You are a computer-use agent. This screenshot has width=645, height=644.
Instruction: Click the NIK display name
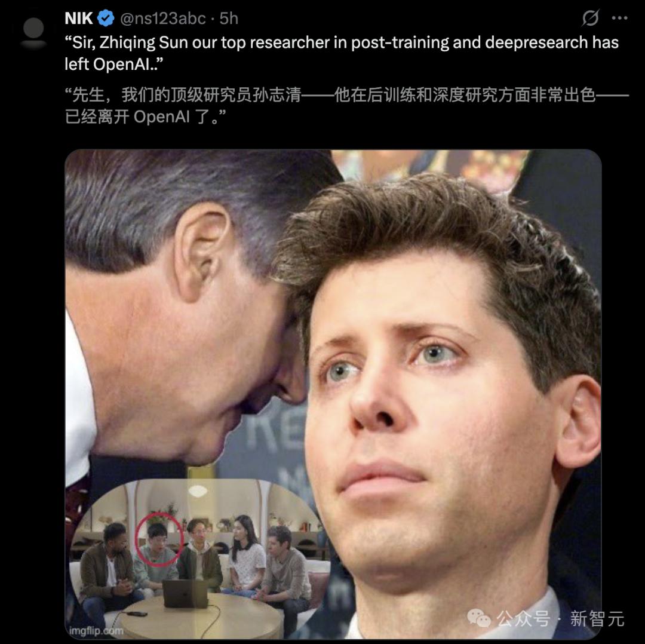(x=79, y=18)
